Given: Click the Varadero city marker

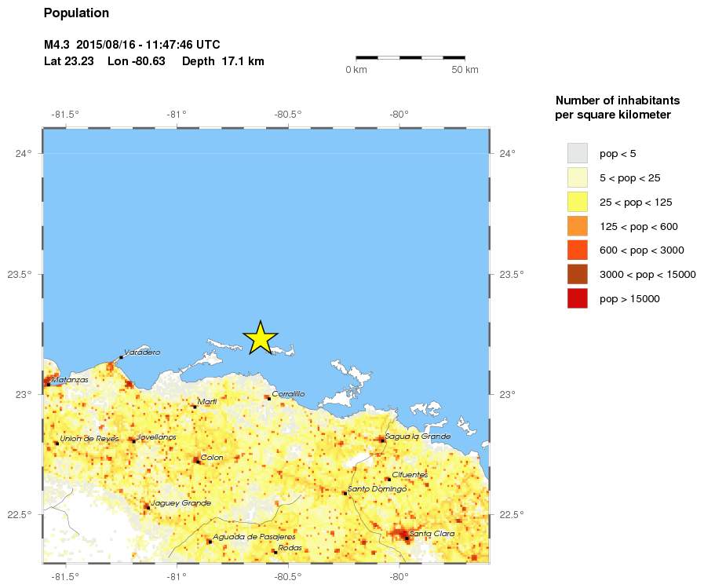Looking at the screenshot, I should [x=121, y=357].
